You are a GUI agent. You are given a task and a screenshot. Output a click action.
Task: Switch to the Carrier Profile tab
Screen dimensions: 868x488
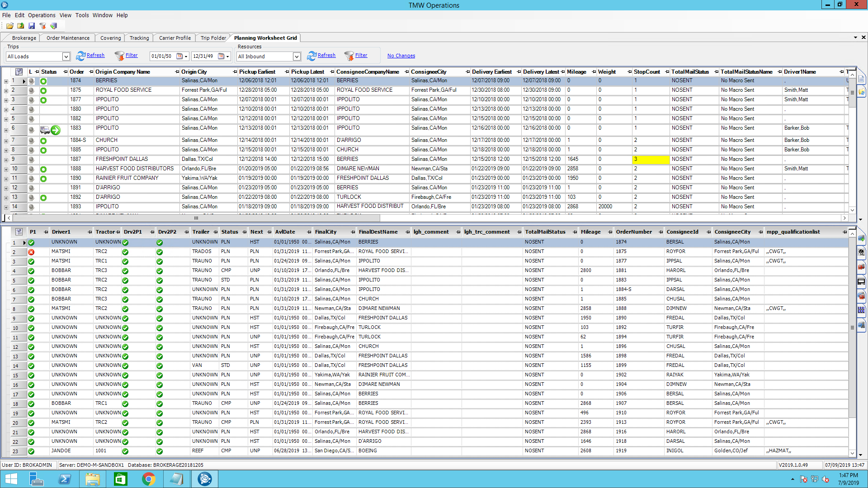(175, 38)
